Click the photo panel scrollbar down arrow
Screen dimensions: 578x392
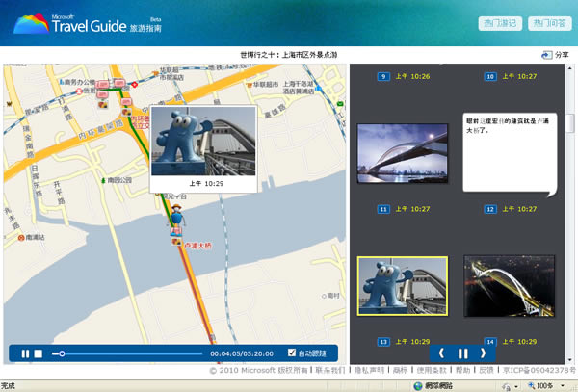(569, 360)
